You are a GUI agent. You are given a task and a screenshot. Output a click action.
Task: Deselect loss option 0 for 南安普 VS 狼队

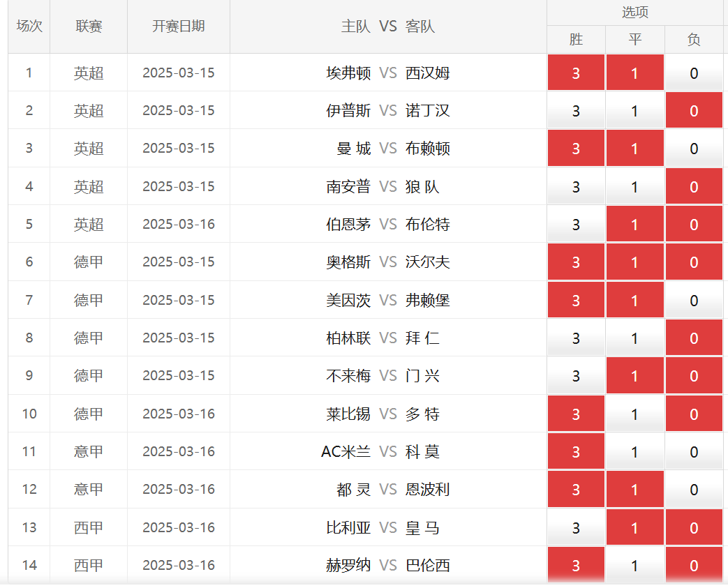(x=694, y=186)
